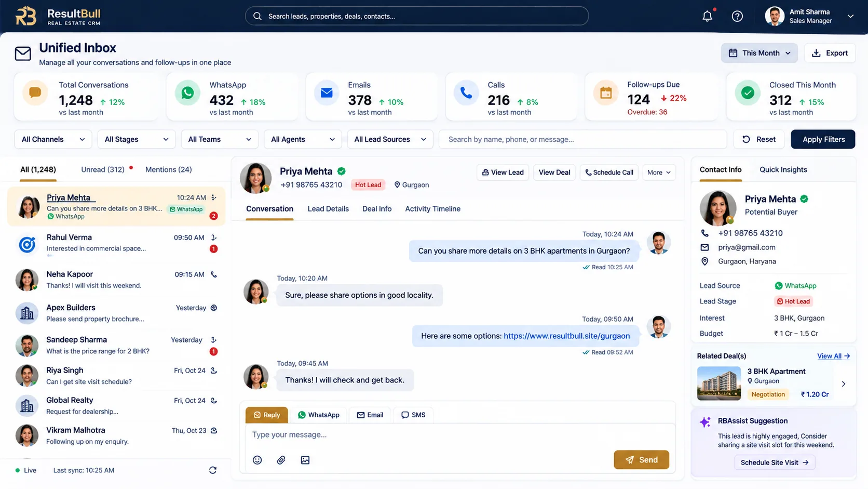Click the Export button
The width and height of the screenshot is (868, 489).
pos(830,53)
